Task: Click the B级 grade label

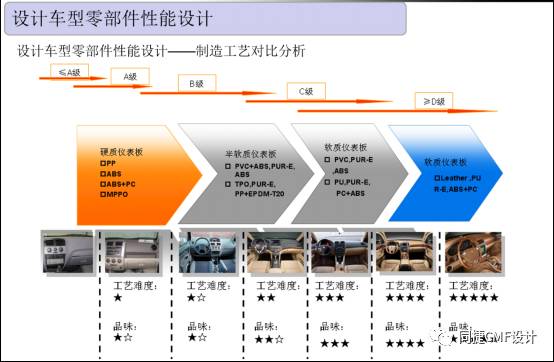Action: (197, 84)
